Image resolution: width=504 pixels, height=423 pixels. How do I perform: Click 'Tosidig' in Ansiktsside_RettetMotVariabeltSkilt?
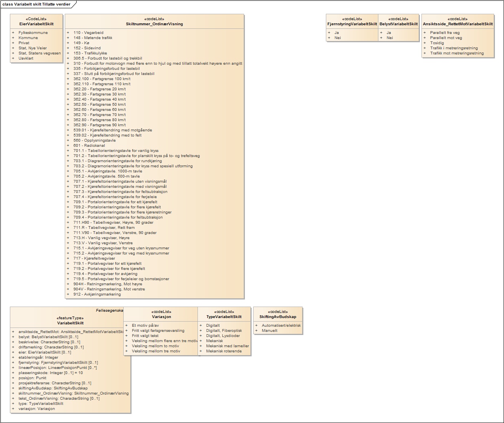pyautogui.click(x=437, y=43)
